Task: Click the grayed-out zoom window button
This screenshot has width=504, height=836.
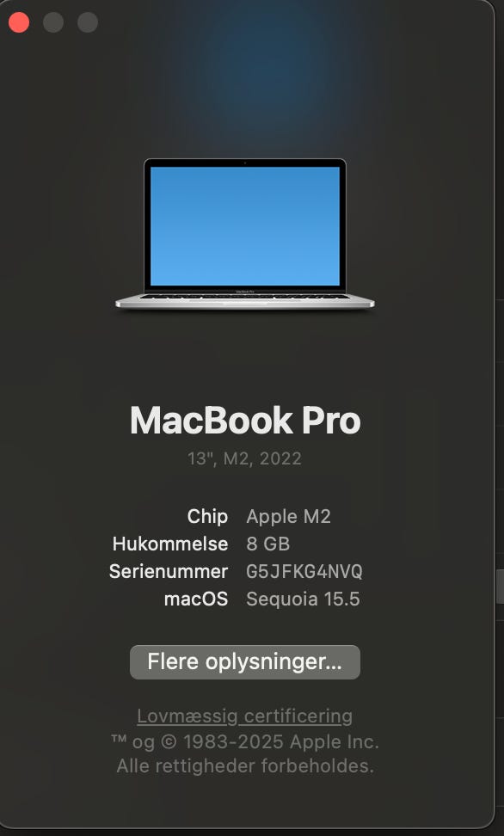Action: point(88,22)
